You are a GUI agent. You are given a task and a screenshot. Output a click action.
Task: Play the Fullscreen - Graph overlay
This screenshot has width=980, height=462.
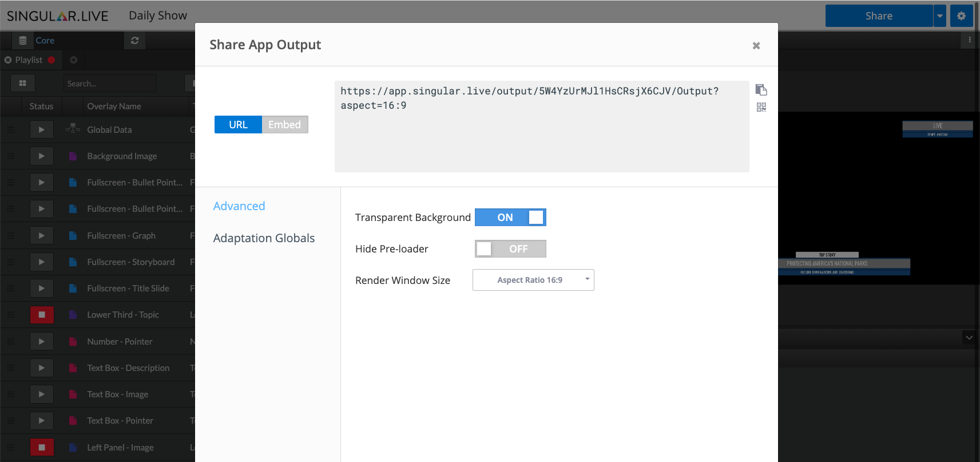coord(42,236)
